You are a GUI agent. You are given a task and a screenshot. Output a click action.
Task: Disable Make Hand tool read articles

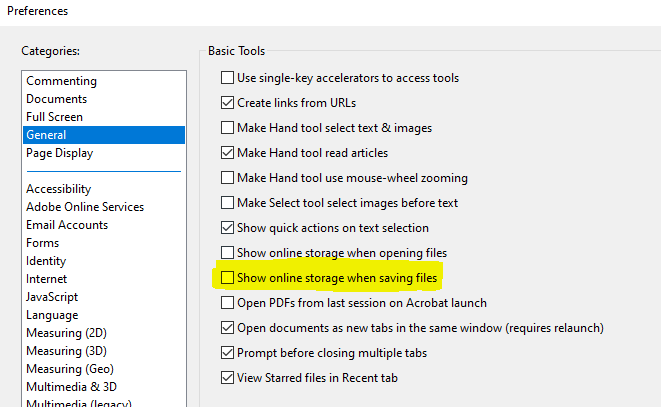pyautogui.click(x=227, y=153)
